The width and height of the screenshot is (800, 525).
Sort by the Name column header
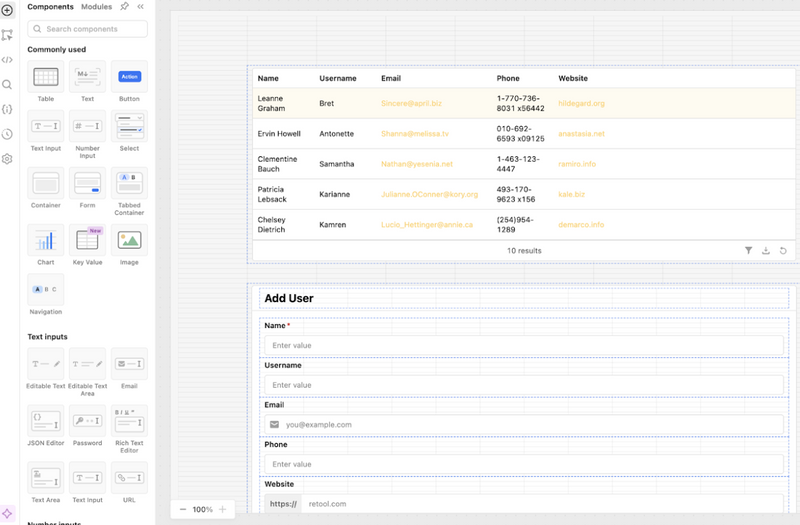268,78
